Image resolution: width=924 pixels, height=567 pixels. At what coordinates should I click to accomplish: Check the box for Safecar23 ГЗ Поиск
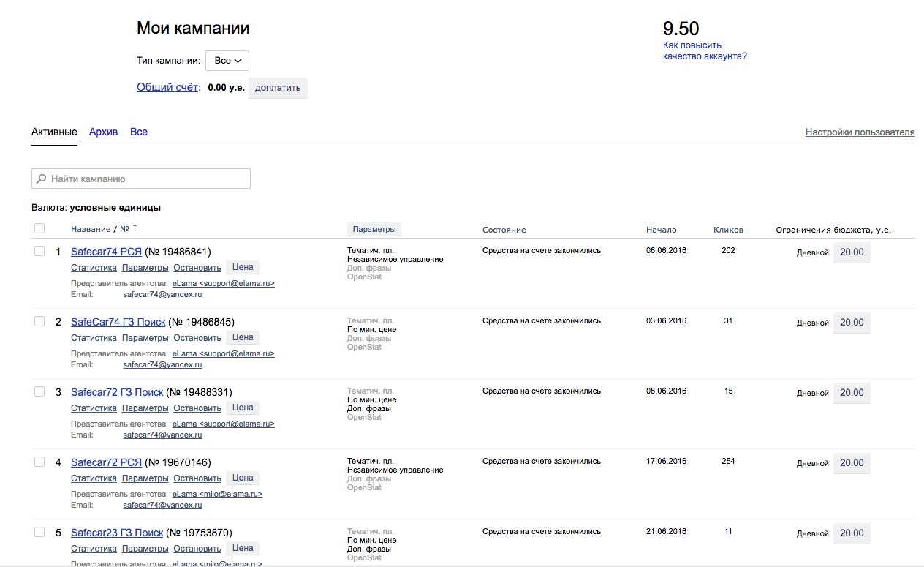[39, 532]
